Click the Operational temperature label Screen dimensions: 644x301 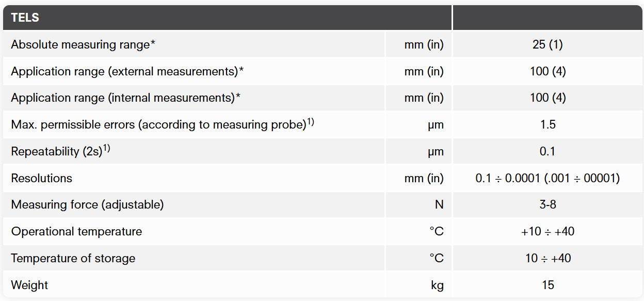76,231
